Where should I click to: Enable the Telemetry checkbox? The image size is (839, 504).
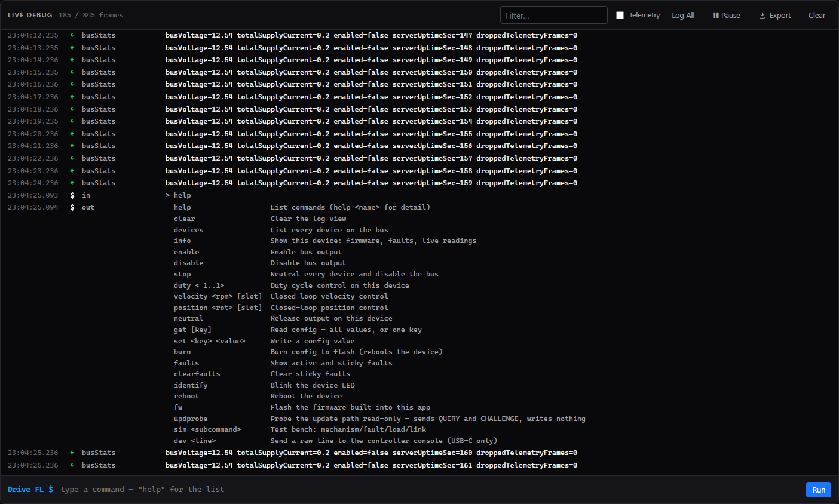620,16
